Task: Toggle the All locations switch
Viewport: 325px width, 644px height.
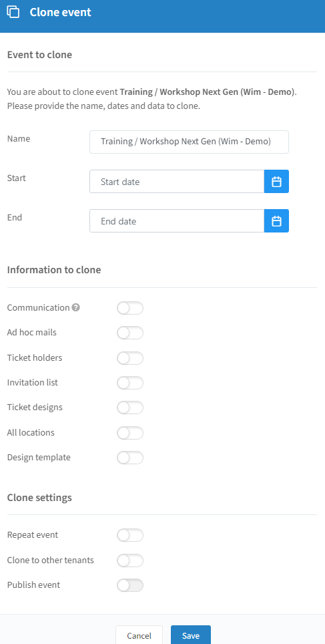Action: point(130,433)
